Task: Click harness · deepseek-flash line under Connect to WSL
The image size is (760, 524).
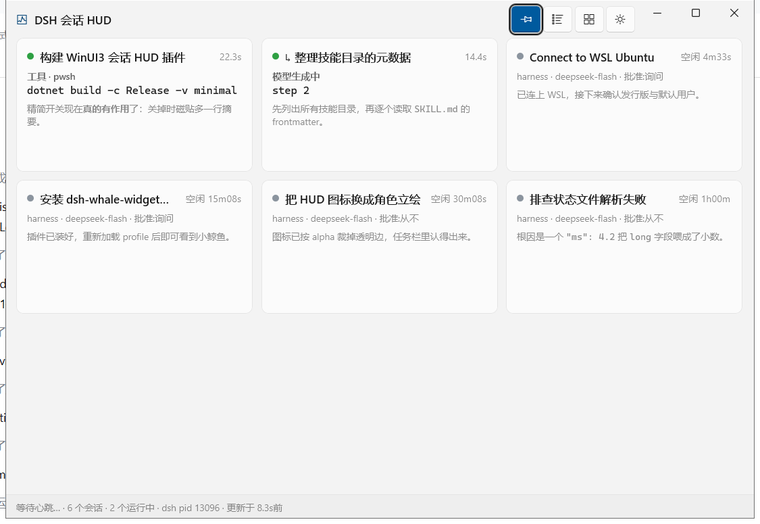Action: 590,77
